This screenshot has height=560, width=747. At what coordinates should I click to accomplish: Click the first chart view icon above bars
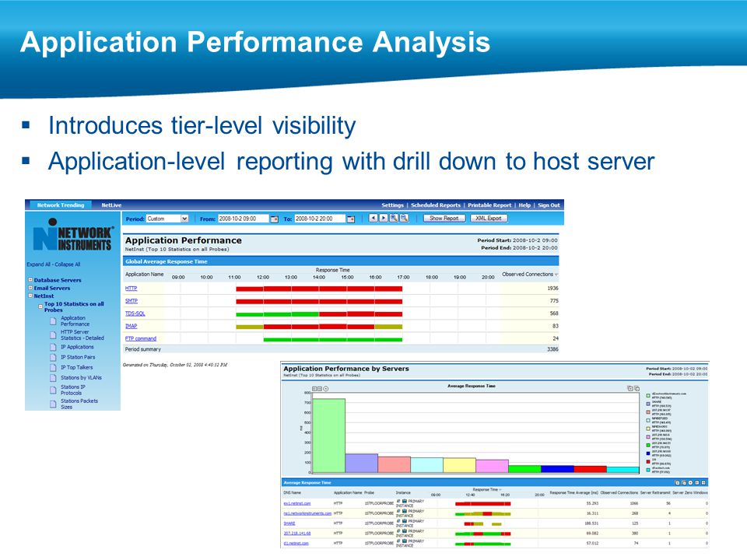click(314, 389)
